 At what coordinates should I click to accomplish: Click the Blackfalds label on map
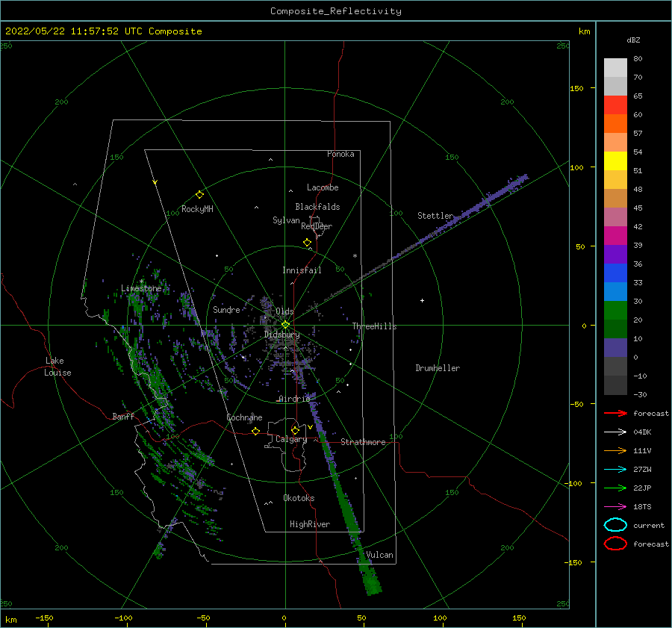tap(317, 207)
